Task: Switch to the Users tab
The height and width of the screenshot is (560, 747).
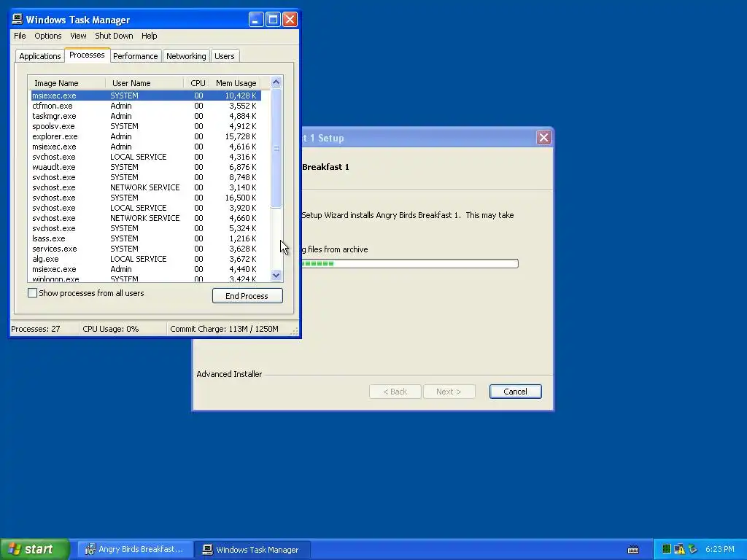Action: (225, 56)
